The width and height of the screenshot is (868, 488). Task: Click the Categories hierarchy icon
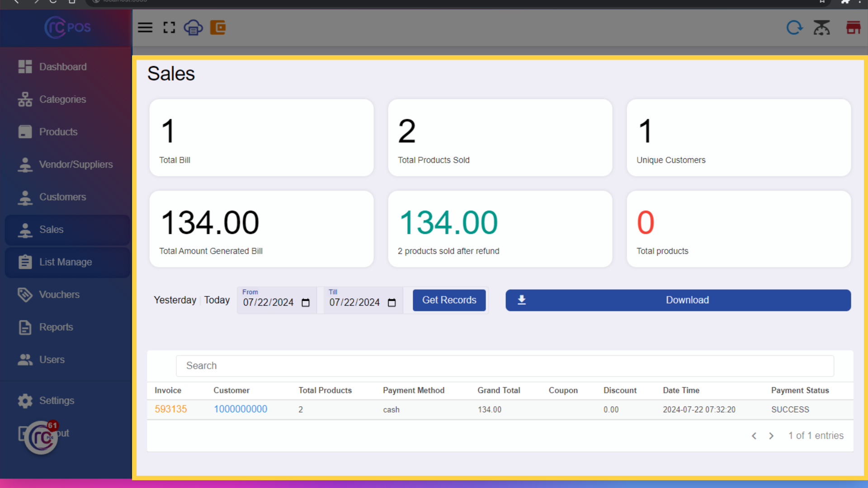tap(25, 99)
